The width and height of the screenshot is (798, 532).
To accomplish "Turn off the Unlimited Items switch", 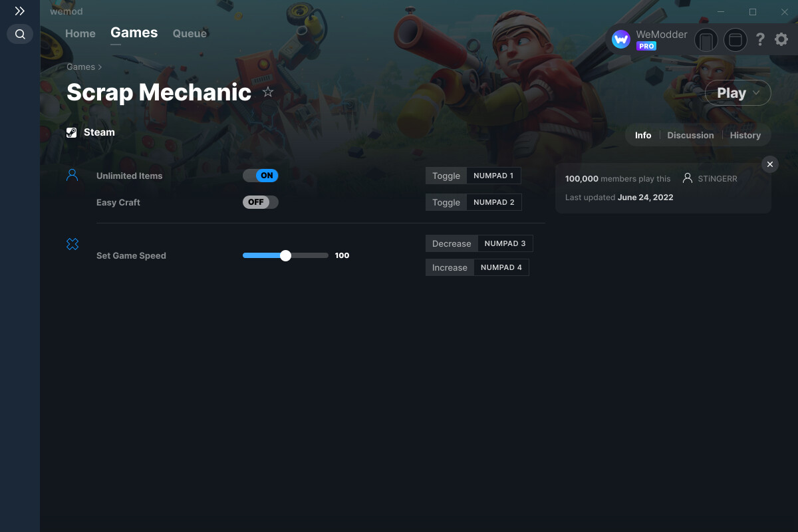I will tap(260, 176).
